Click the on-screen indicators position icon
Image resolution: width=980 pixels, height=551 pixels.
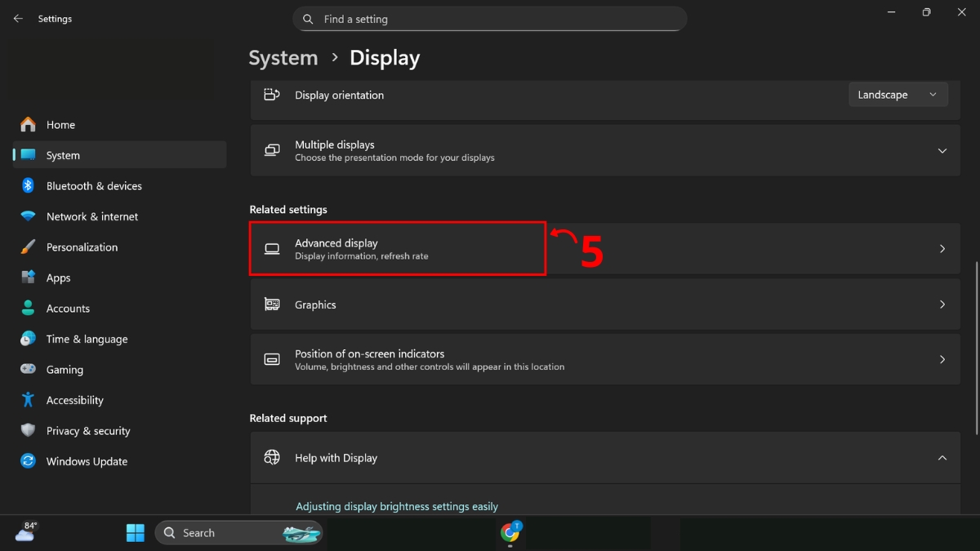point(272,359)
